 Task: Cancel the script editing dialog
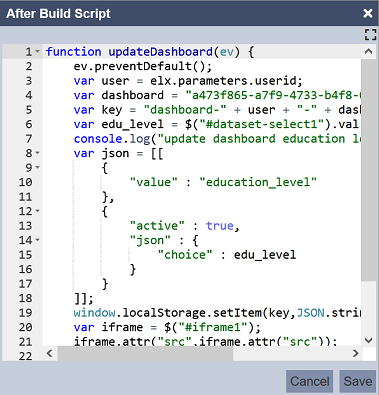click(309, 381)
